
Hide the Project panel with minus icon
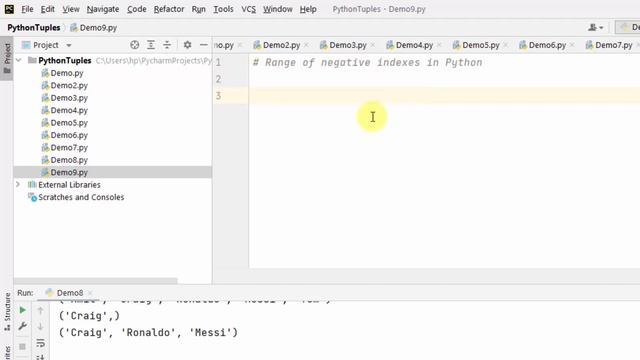click(x=203, y=45)
